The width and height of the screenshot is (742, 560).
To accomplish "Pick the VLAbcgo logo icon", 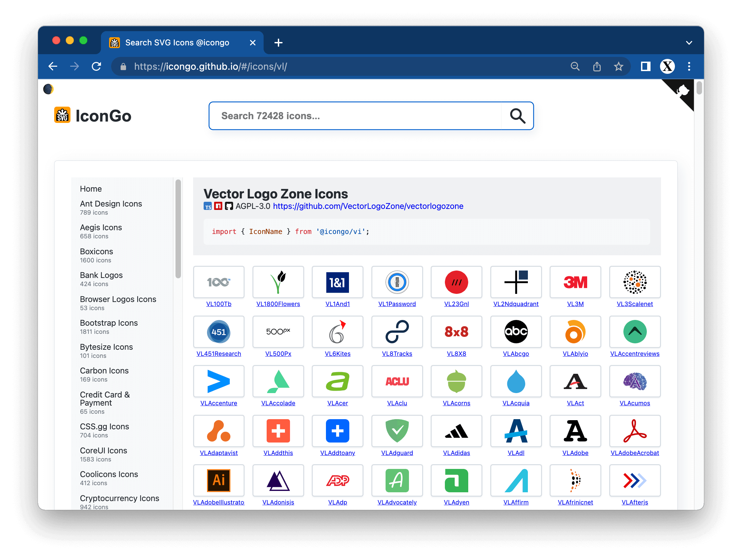I will coord(516,332).
